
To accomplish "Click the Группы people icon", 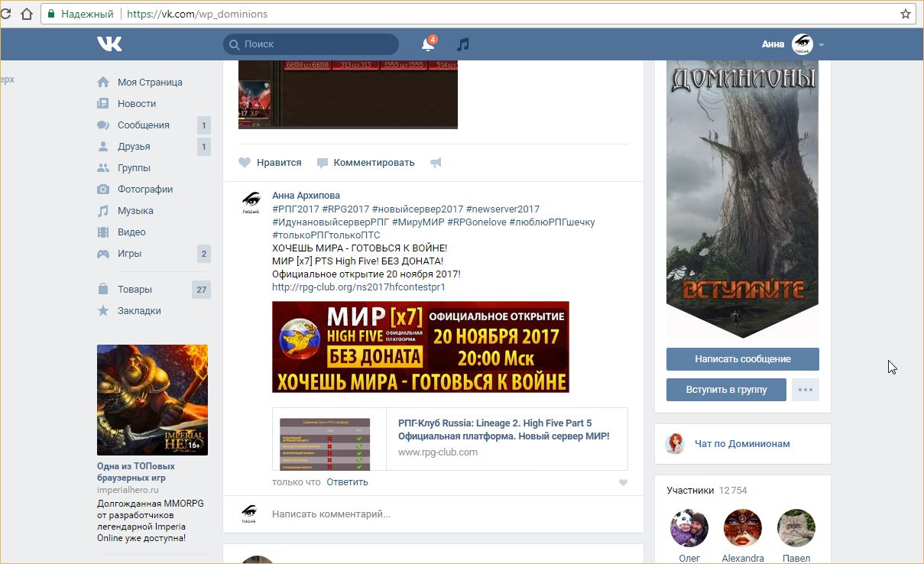I will [x=103, y=168].
